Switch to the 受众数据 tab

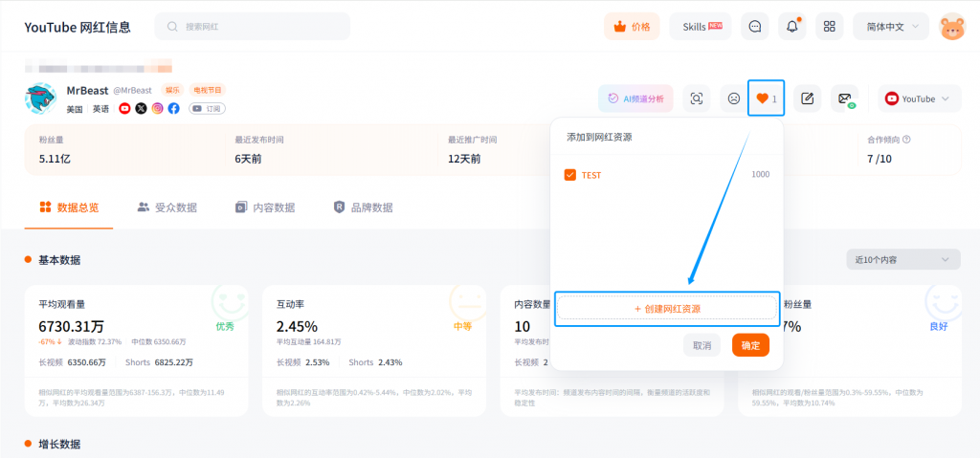167,208
